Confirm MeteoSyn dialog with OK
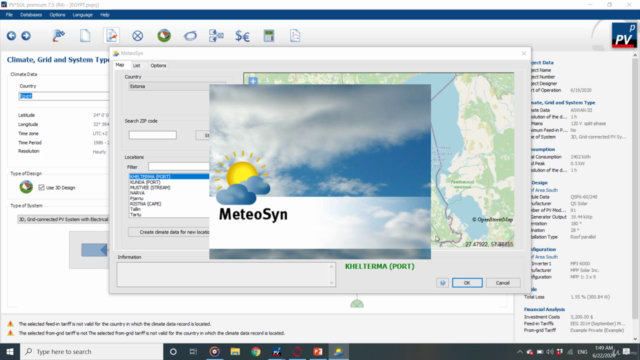This screenshot has height=360, width=640. (x=467, y=282)
